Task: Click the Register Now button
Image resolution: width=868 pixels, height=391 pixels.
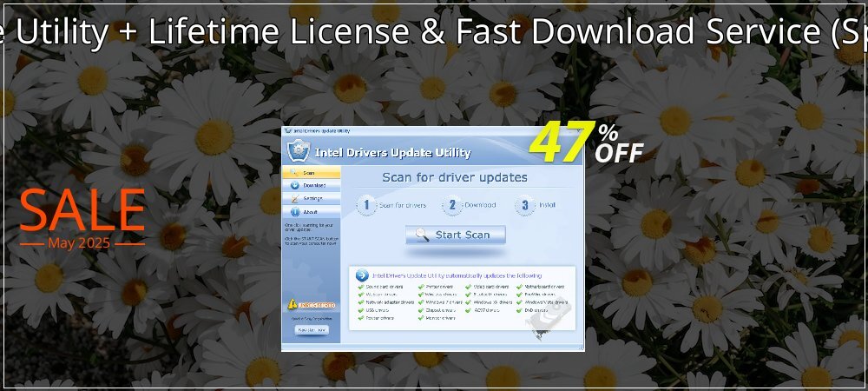Action: [x=312, y=329]
